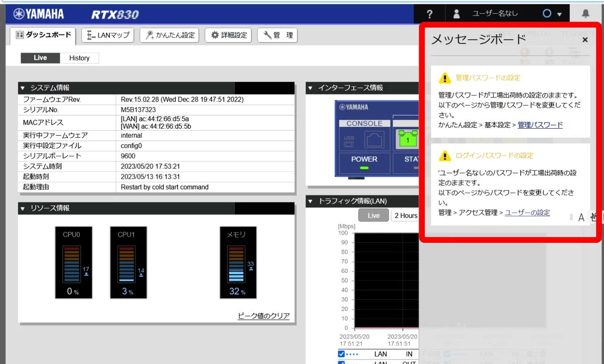604x364 pixels.
Task: Switch to the ダッシュボード tab
Action: [x=43, y=35]
